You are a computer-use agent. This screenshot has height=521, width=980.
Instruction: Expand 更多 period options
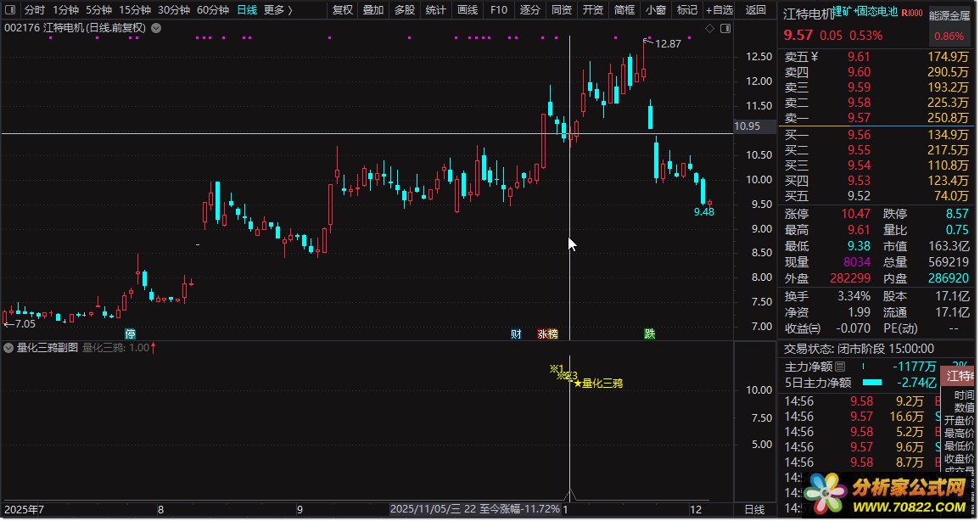click(278, 10)
